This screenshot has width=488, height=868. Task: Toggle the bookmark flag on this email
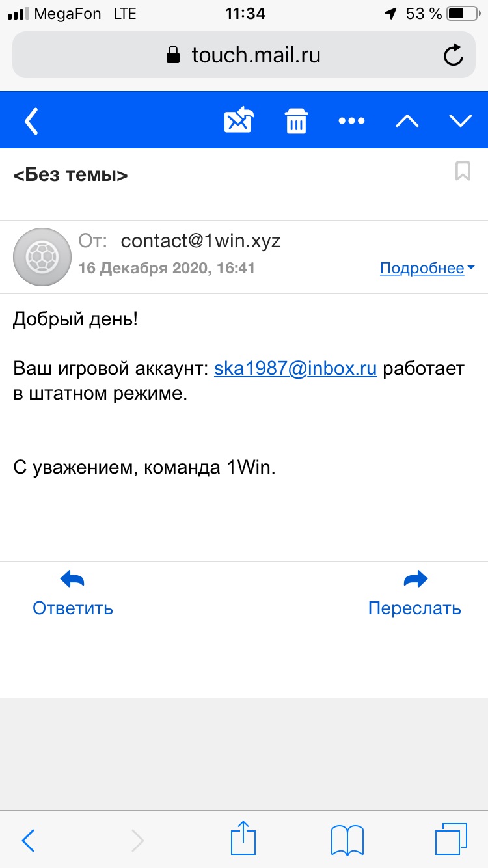click(x=463, y=172)
